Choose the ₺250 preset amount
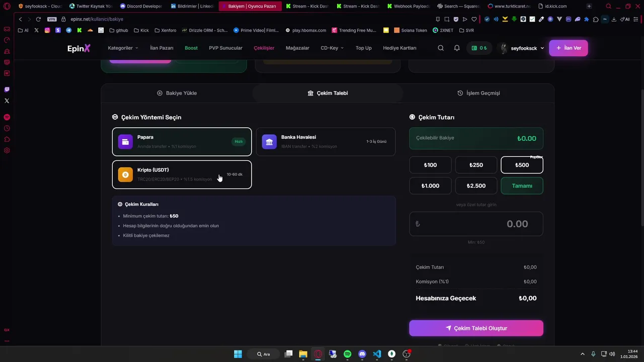This screenshot has height=362, width=644. (476, 165)
